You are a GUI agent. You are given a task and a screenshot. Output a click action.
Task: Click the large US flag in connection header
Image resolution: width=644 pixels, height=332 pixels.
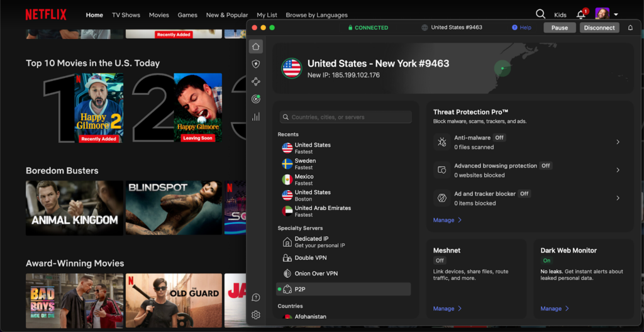click(292, 68)
